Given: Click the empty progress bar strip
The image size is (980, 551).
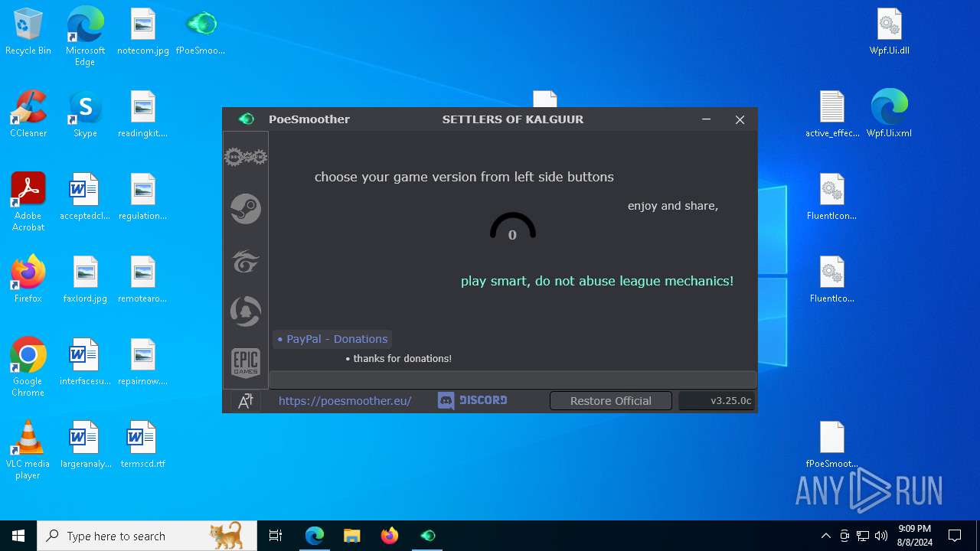Looking at the screenshot, I should [x=512, y=380].
